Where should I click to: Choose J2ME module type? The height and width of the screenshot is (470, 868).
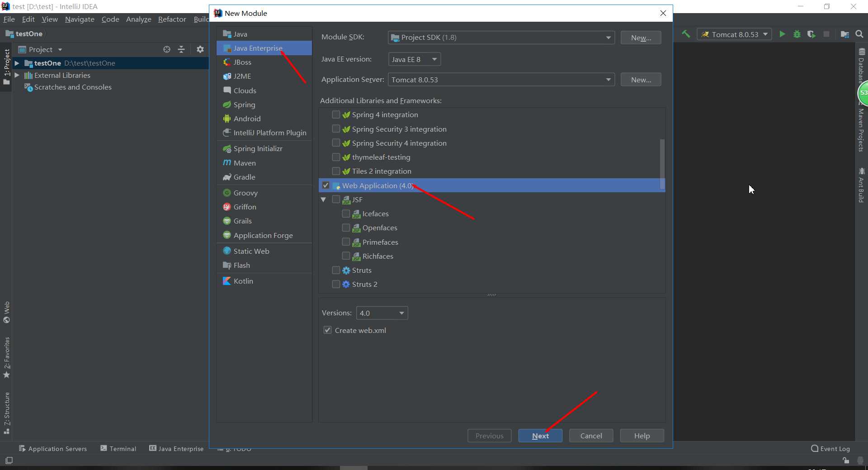264,76
